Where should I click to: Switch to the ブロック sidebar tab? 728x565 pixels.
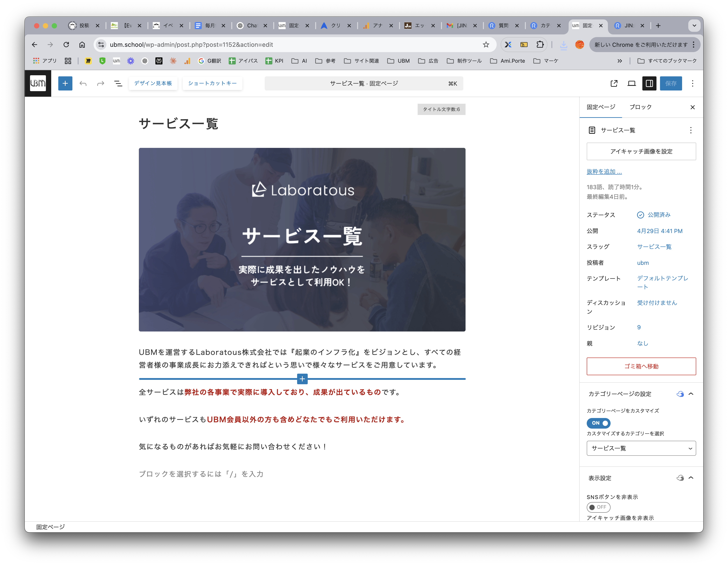pyautogui.click(x=640, y=107)
